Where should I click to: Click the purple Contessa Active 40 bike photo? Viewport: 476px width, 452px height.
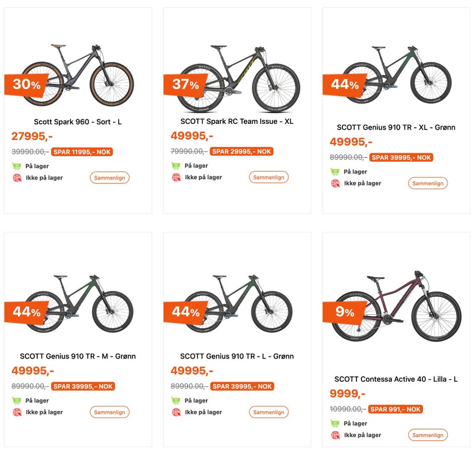point(396,306)
